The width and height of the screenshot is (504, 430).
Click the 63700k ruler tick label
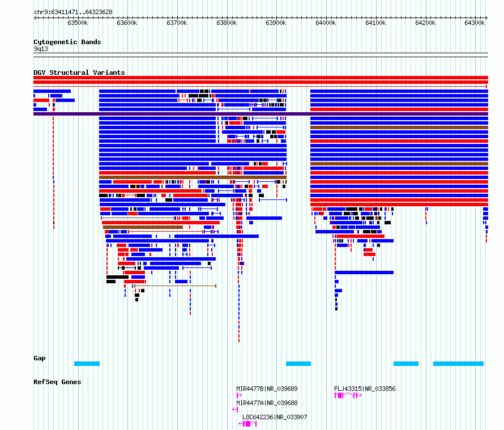177,23
